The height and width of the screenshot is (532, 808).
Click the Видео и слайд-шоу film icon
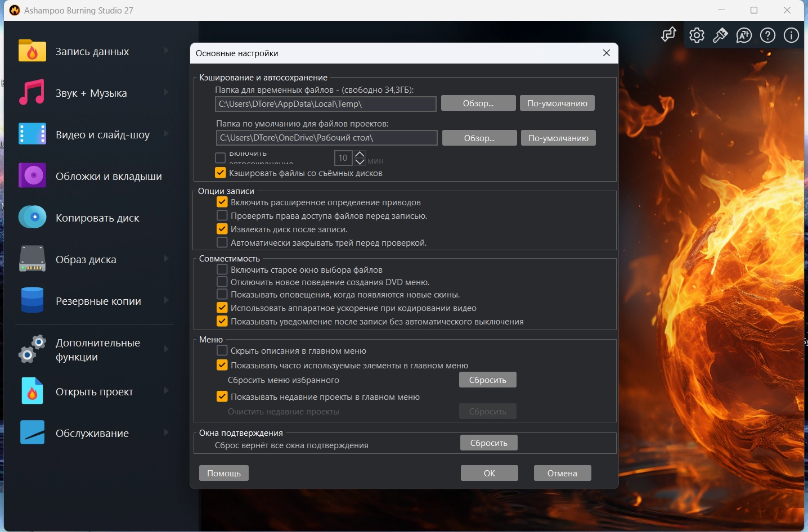(x=32, y=134)
